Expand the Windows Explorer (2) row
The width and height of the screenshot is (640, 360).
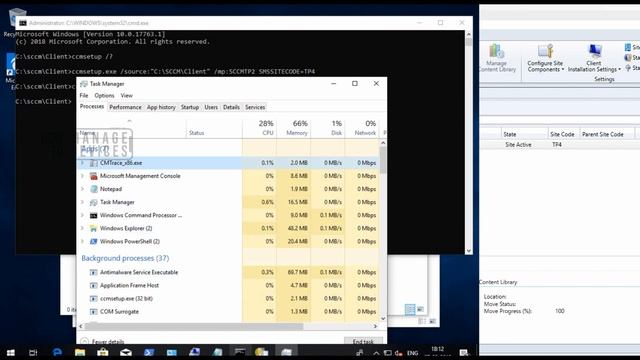(82, 228)
